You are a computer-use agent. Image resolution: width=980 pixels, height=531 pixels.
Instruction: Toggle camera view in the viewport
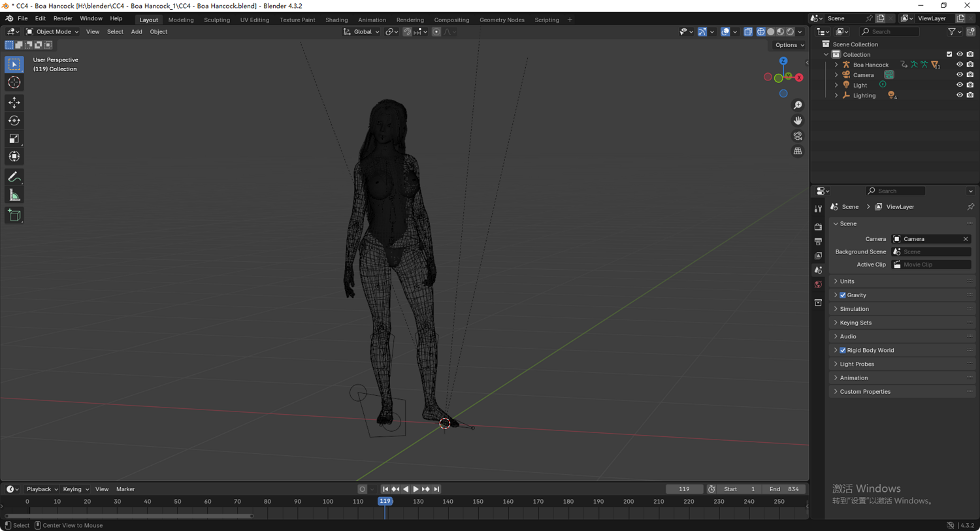click(798, 136)
